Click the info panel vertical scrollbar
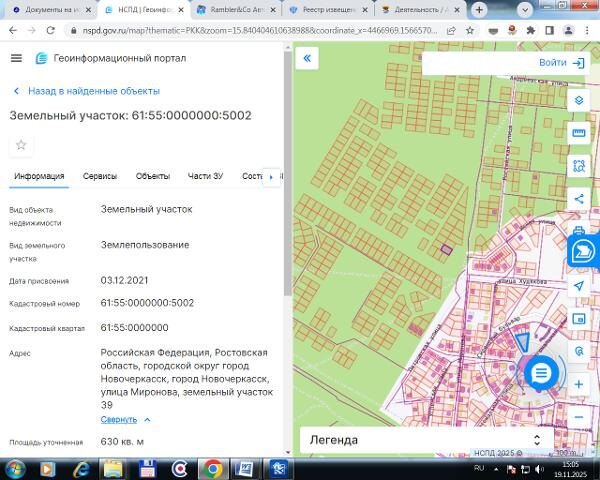600x480 pixels. (288, 173)
